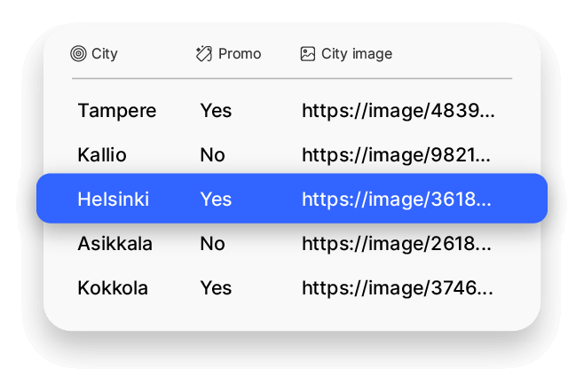The width and height of the screenshot is (584, 392).
Task: Open Asikkala's image URL link
Action: pos(398,244)
